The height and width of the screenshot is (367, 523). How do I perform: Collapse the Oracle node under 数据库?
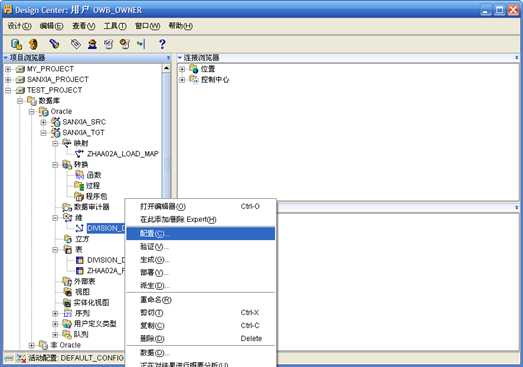click(31, 111)
